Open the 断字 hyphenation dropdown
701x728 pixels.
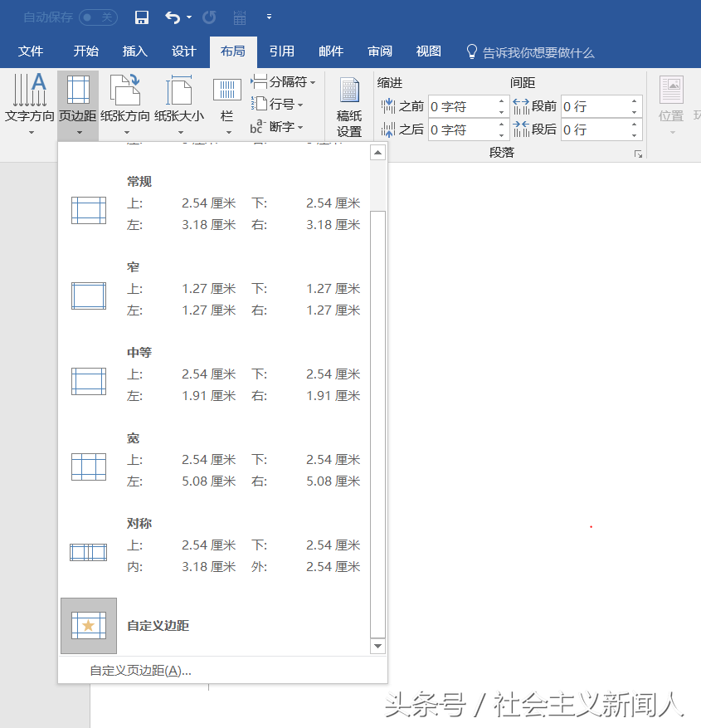pyautogui.click(x=277, y=127)
